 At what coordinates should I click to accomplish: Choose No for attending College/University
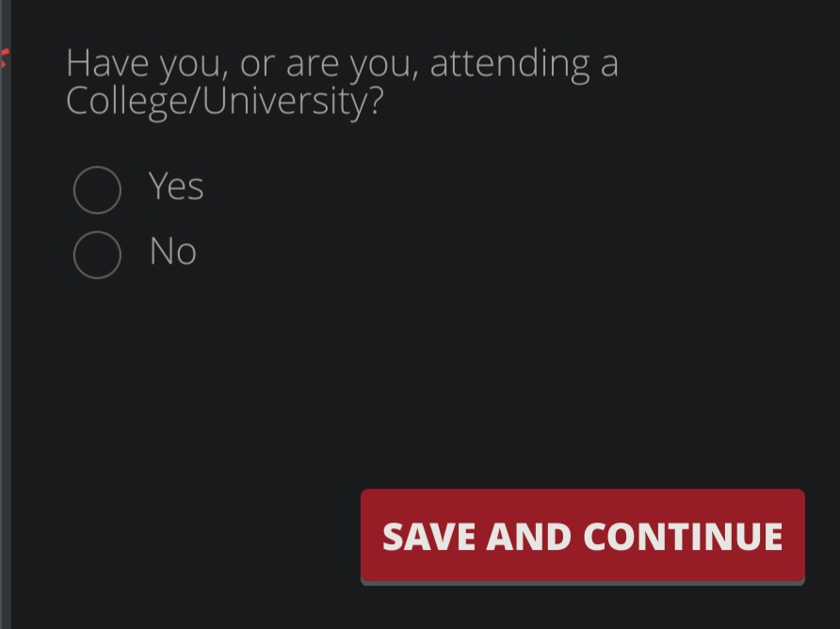click(97, 254)
